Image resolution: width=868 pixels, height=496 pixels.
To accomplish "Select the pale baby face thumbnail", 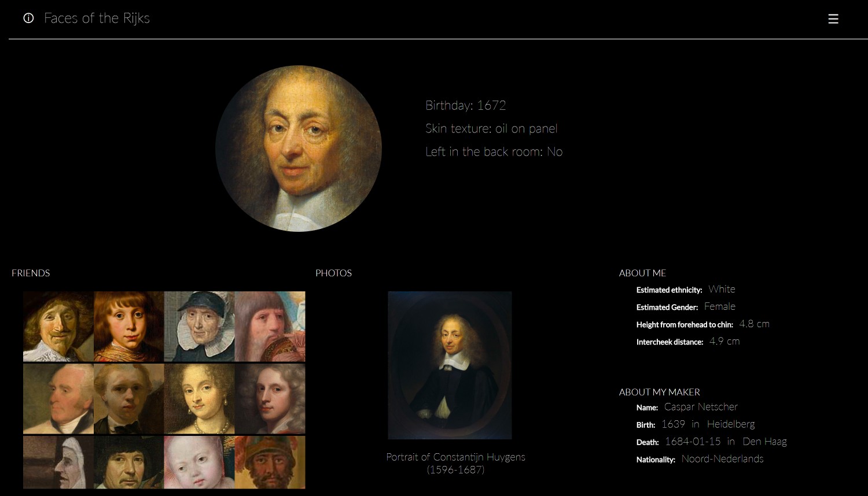I will [x=200, y=462].
